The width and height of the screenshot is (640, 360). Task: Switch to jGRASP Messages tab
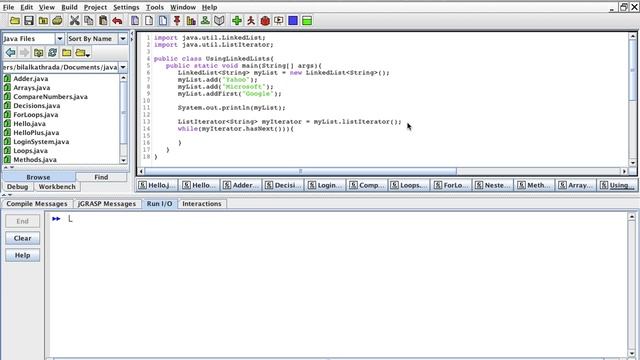(x=107, y=204)
